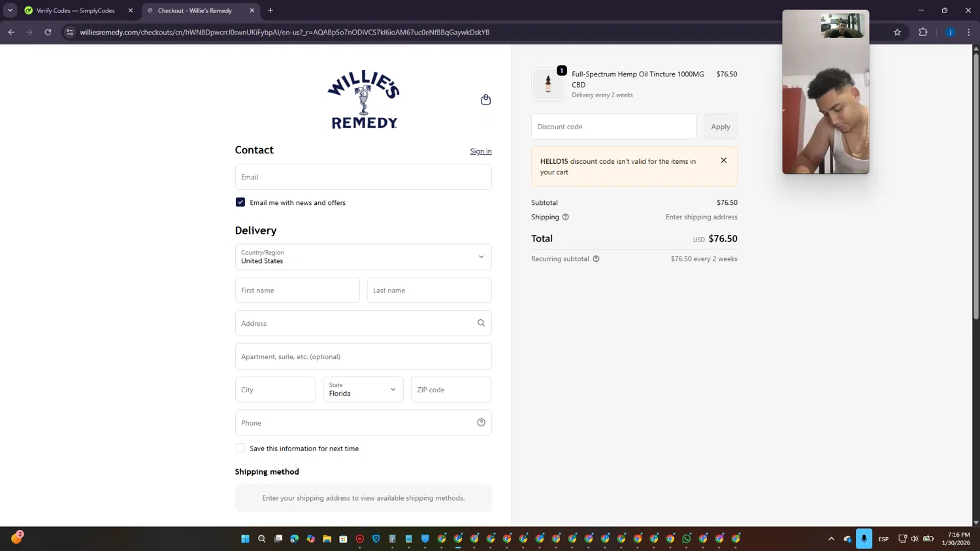This screenshot has width=980, height=551.
Task: Uncheck Email me with news and offers
Action: click(240, 202)
